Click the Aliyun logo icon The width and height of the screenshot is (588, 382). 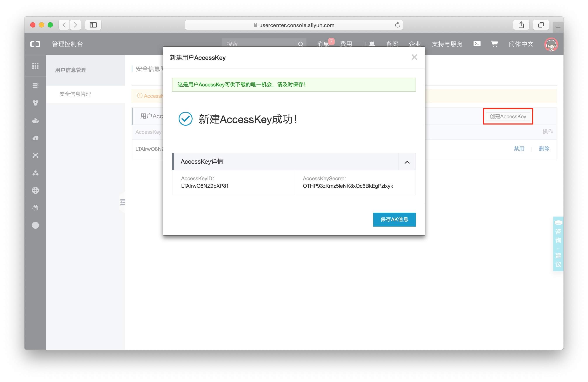pyautogui.click(x=35, y=44)
